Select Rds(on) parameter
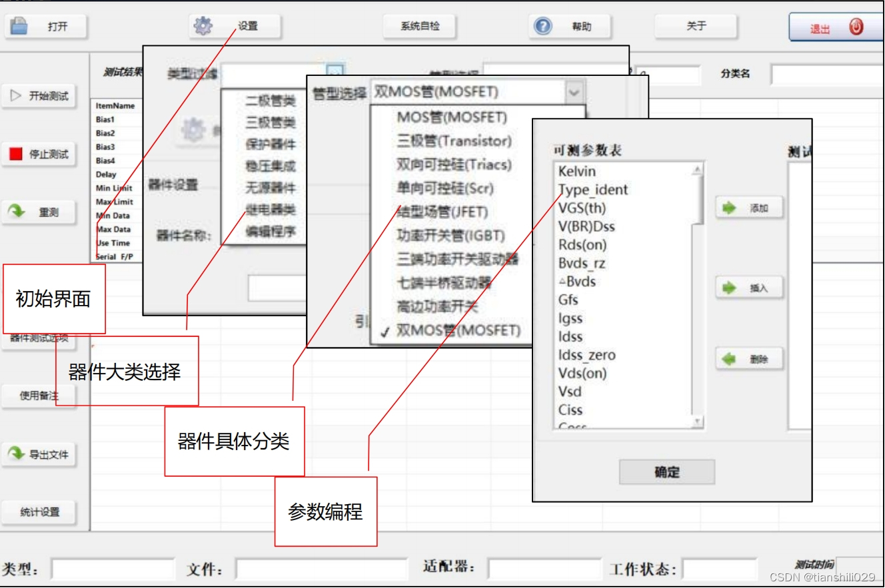The width and height of the screenshot is (885, 588). click(582, 245)
